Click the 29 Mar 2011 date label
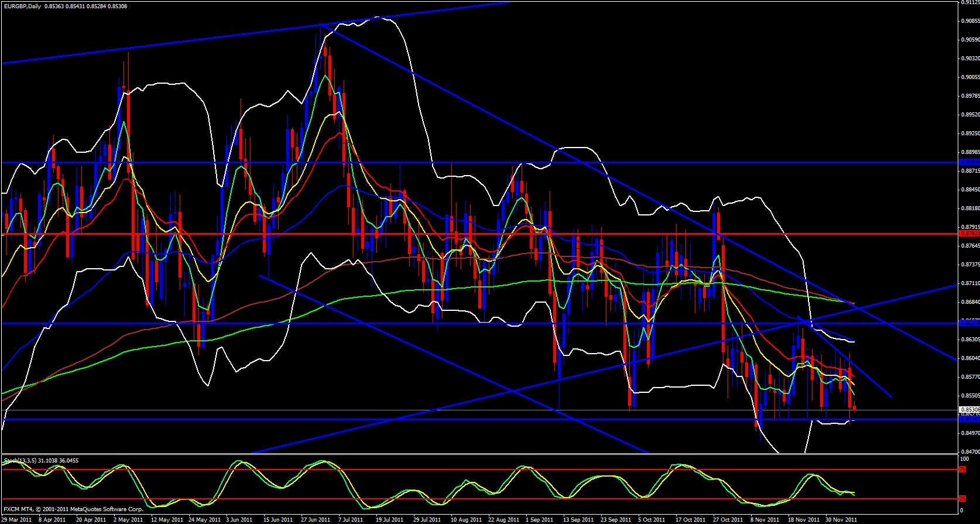The width and height of the screenshot is (980, 524). (x=18, y=519)
